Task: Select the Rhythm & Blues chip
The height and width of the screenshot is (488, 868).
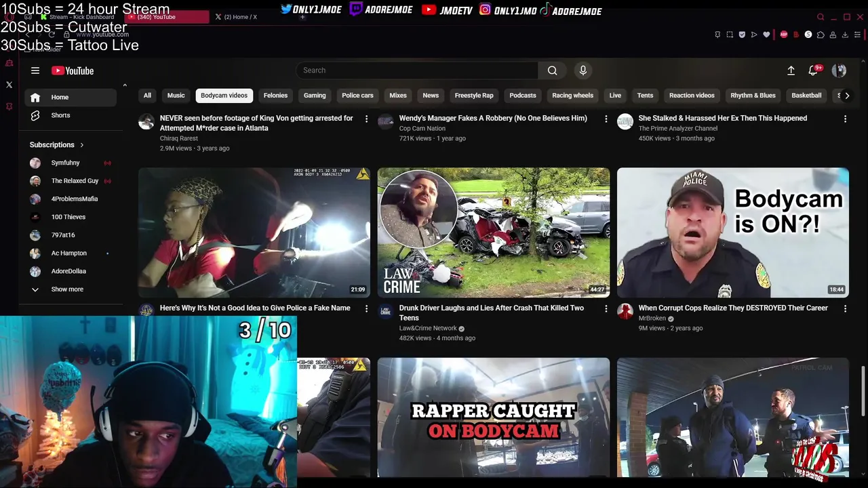Action: (753, 96)
